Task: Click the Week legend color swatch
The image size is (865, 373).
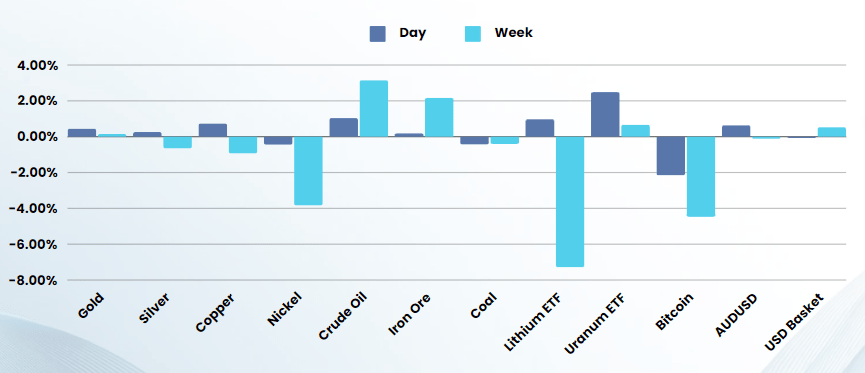Action: [x=472, y=34]
